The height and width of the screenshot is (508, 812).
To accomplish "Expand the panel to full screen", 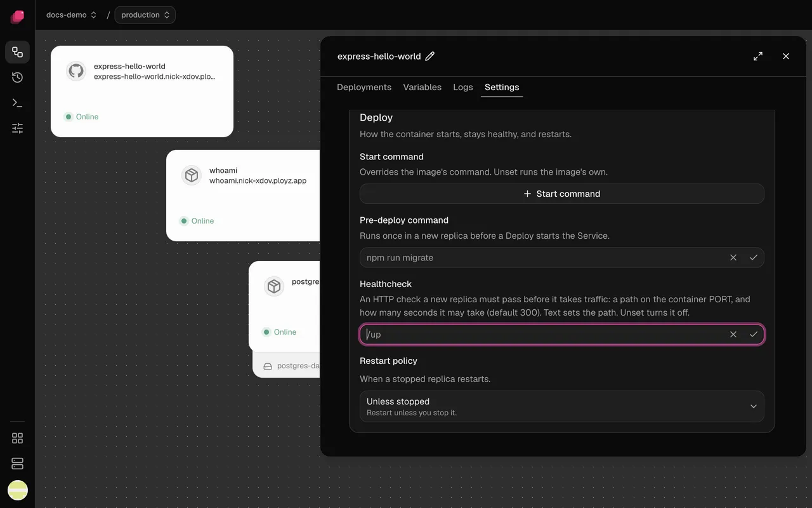I will pyautogui.click(x=758, y=57).
